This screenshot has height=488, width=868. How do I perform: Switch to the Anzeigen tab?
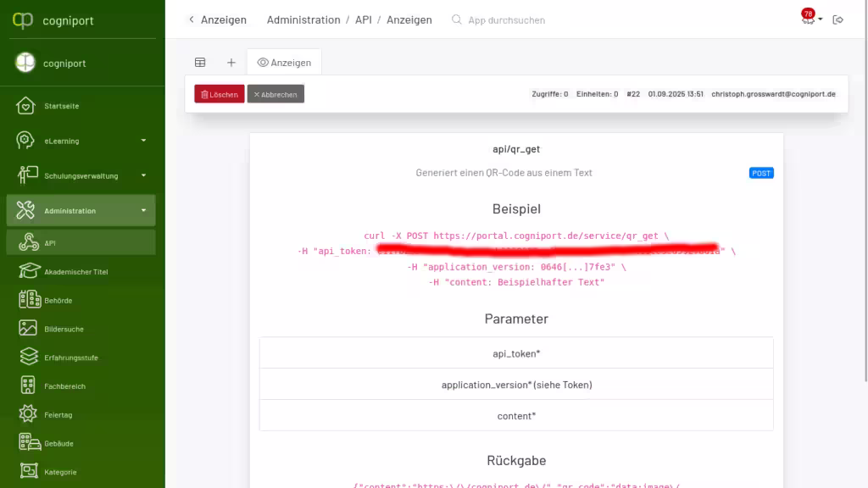[x=284, y=63]
